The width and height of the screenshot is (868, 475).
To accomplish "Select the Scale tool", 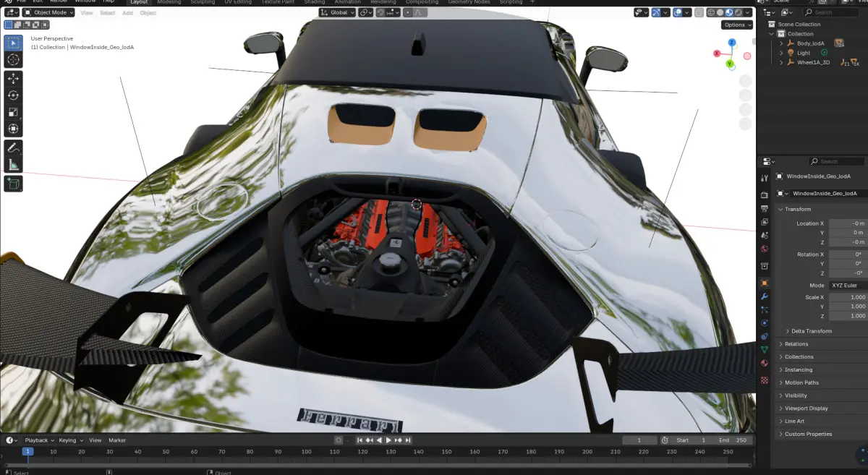I will [13, 112].
